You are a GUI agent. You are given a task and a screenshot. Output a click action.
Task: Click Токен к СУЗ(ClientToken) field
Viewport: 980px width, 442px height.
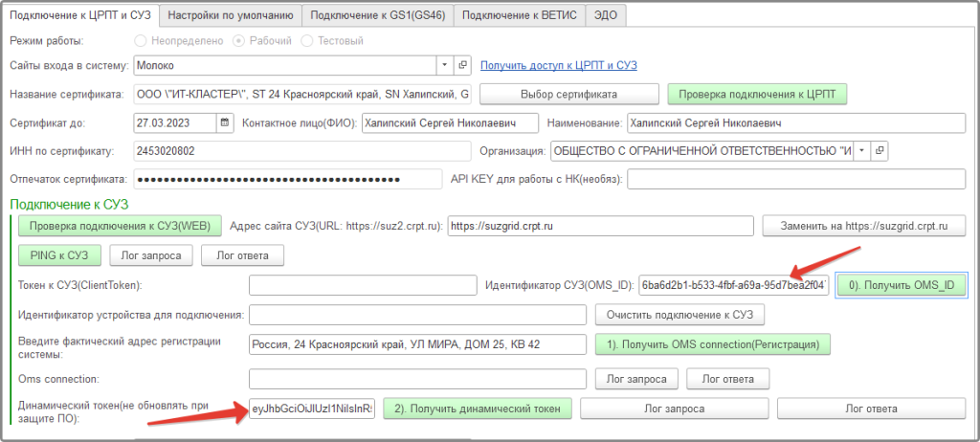tap(363, 286)
